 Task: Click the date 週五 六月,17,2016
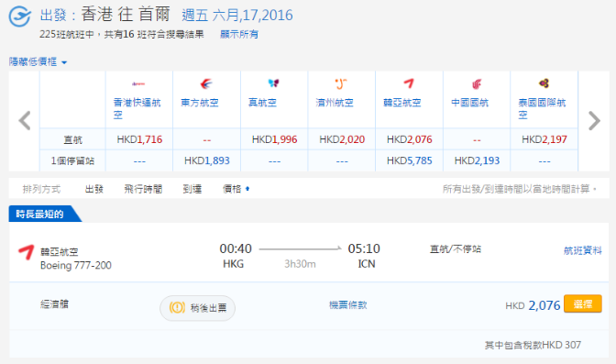[x=237, y=16]
